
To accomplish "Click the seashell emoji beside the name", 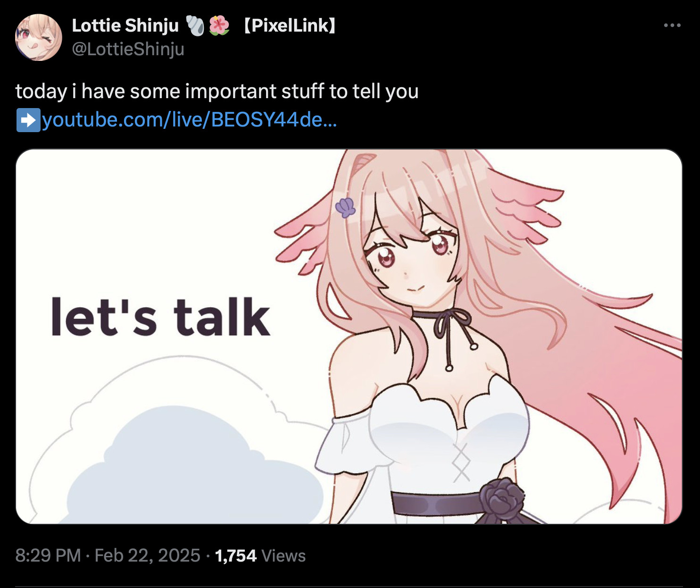I will [x=195, y=25].
